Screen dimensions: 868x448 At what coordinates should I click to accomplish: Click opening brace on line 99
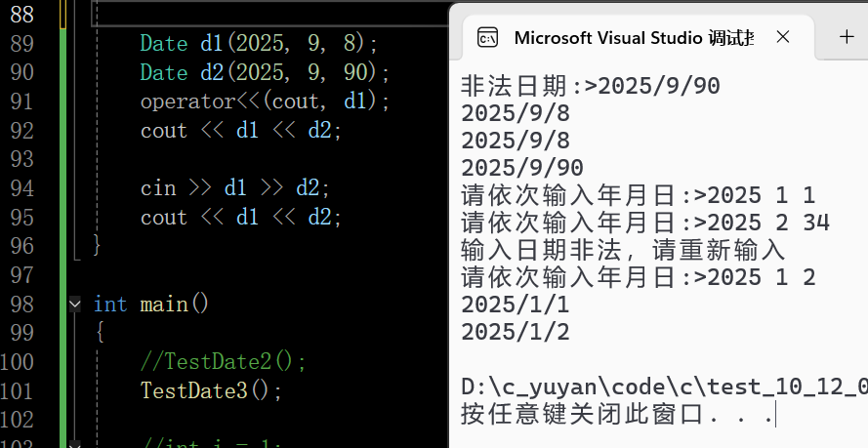[x=100, y=333]
